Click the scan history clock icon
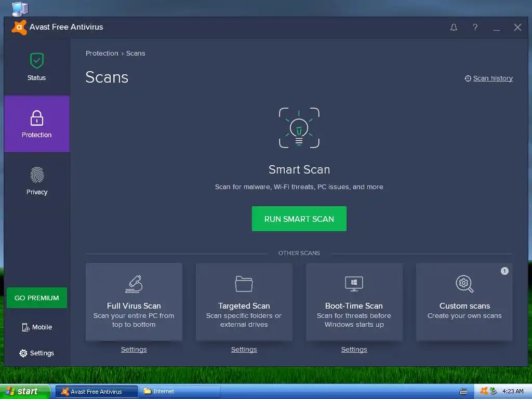The image size is (532, 399). point(468,78)
